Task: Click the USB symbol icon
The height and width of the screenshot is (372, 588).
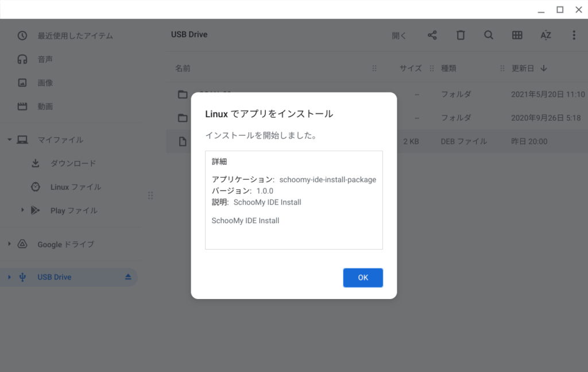Action: (x=22, y=277)
